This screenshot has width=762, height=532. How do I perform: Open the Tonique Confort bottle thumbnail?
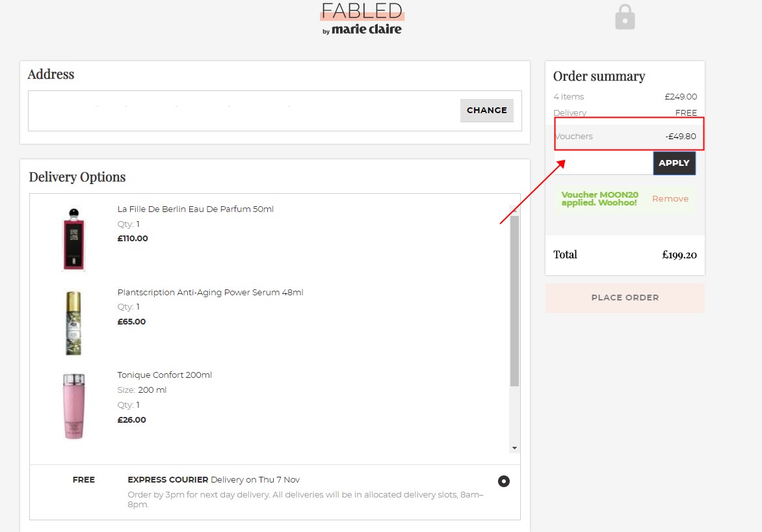tap(74, 406)
